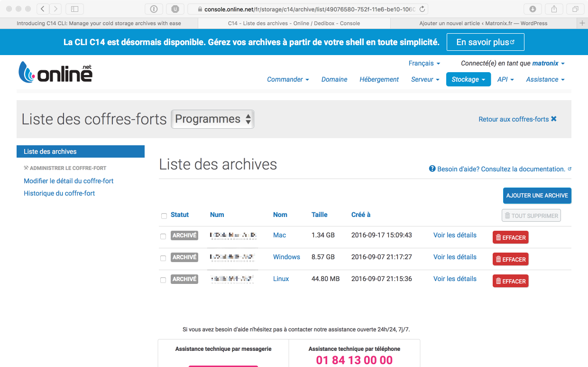Show the Safari sidebar
Image resolution: width=588 pixels, height=367 pixels.
(74, 9)
